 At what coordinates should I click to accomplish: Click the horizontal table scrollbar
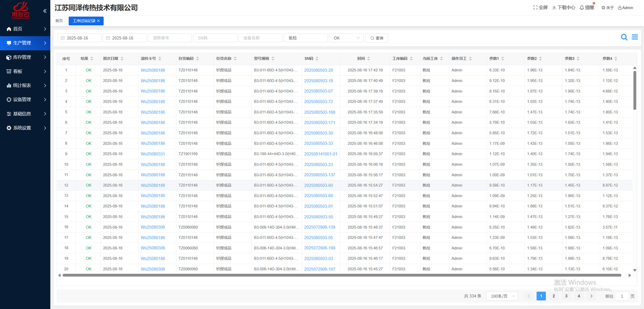coord(342,275)
